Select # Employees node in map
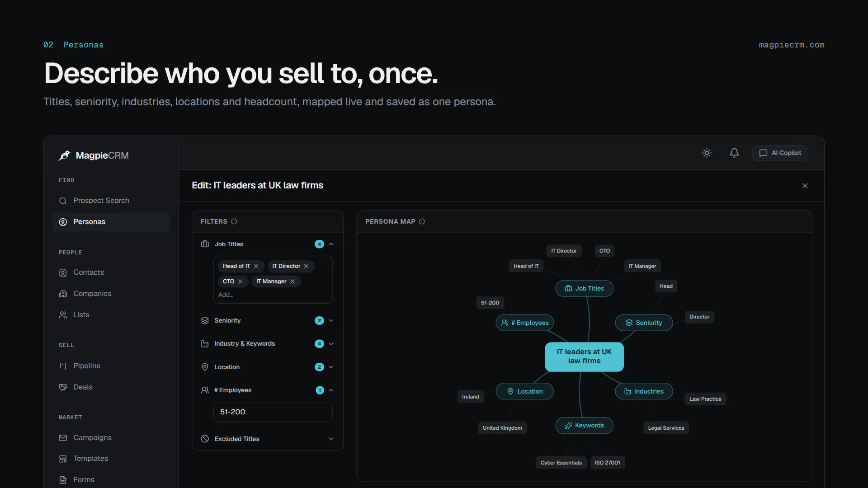Viewport: 868px width, 488px height. click(524, 323)
